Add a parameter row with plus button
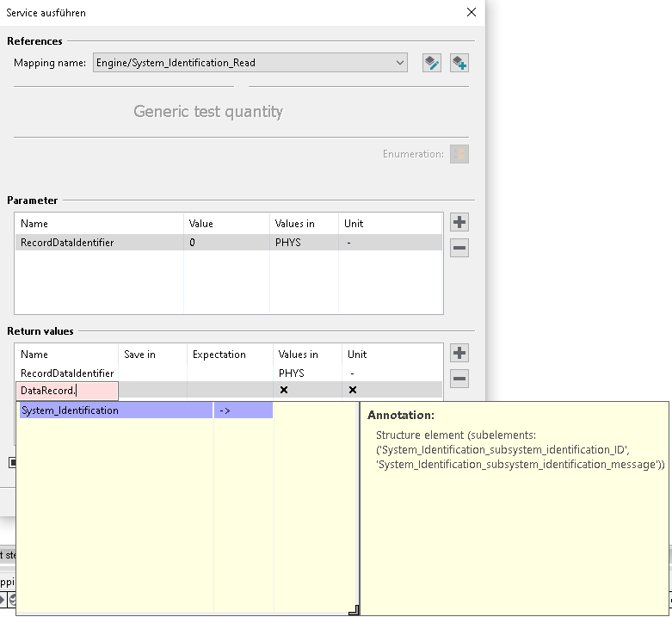Screen dimensions: 672x617 [459, 222]
